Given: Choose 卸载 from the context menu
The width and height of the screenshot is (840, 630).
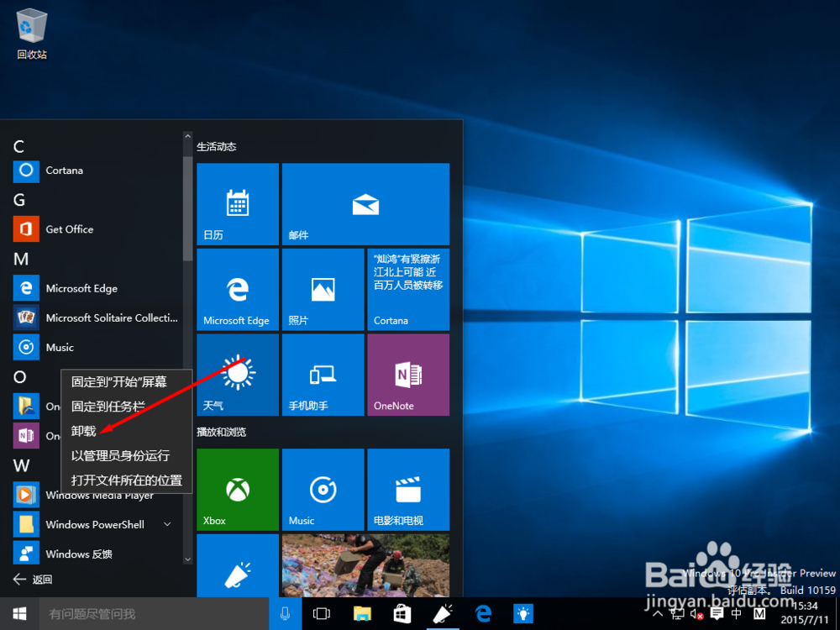Looking at the screenshot, I should (127, 431).
